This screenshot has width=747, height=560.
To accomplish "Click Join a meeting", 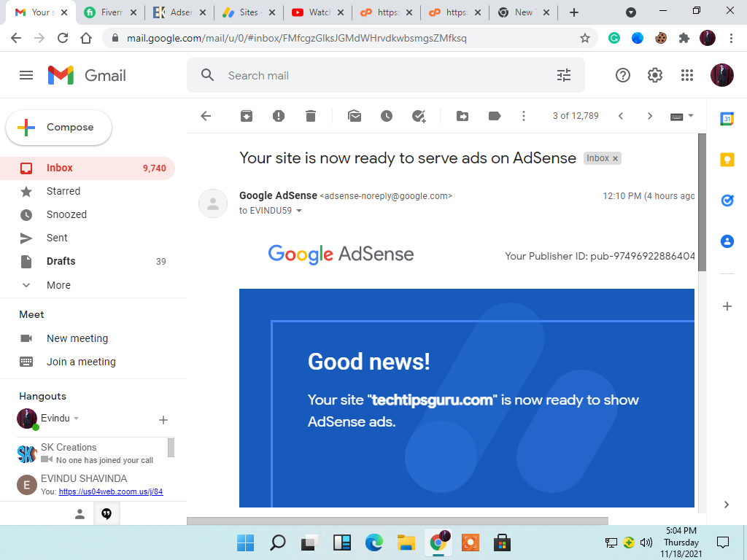I will (x=81, y=362).
